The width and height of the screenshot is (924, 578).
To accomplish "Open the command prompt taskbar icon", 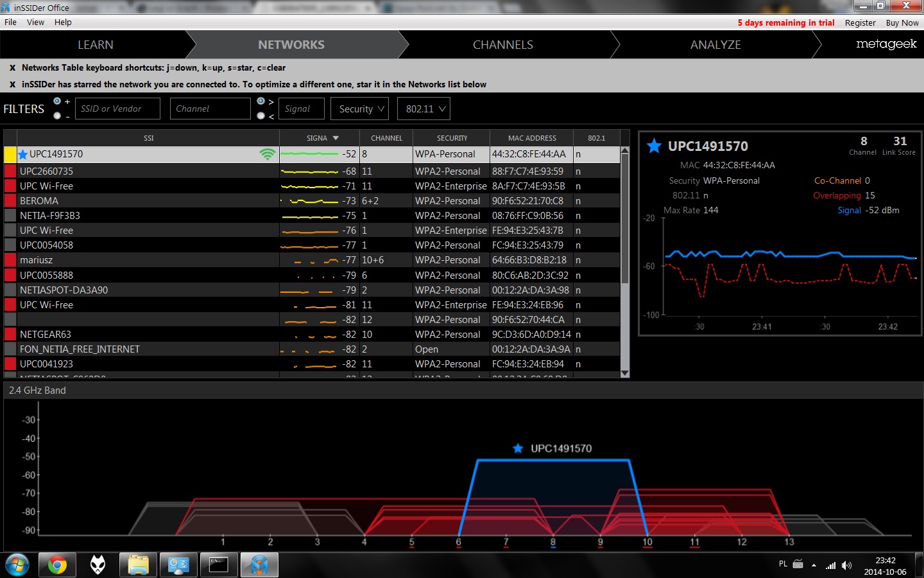I will pos(219,565).
